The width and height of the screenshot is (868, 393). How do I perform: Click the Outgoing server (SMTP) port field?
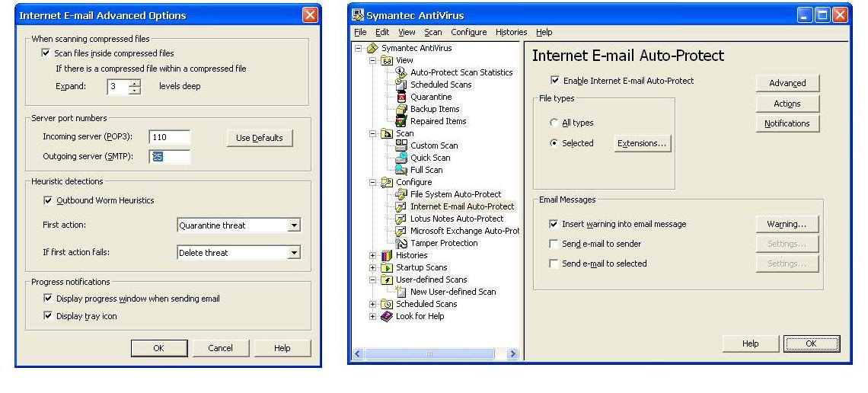169,157
